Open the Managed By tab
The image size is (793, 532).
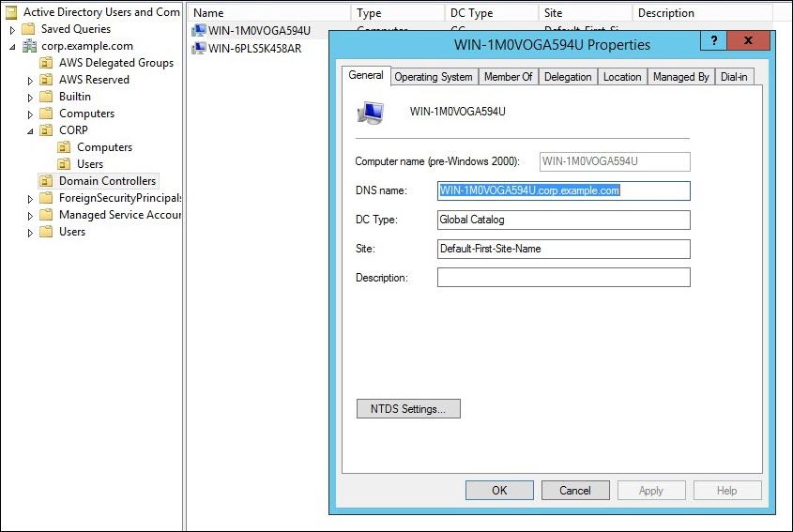click(x=680, y=77)
